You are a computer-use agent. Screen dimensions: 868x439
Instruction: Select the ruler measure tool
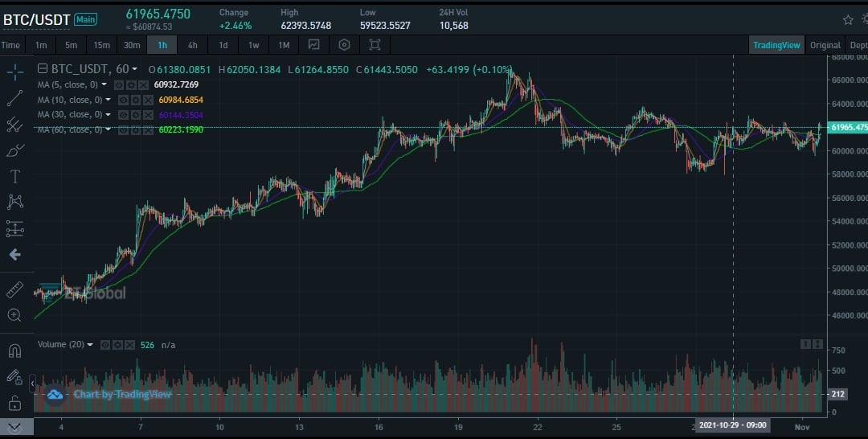(x=15, y=289)
